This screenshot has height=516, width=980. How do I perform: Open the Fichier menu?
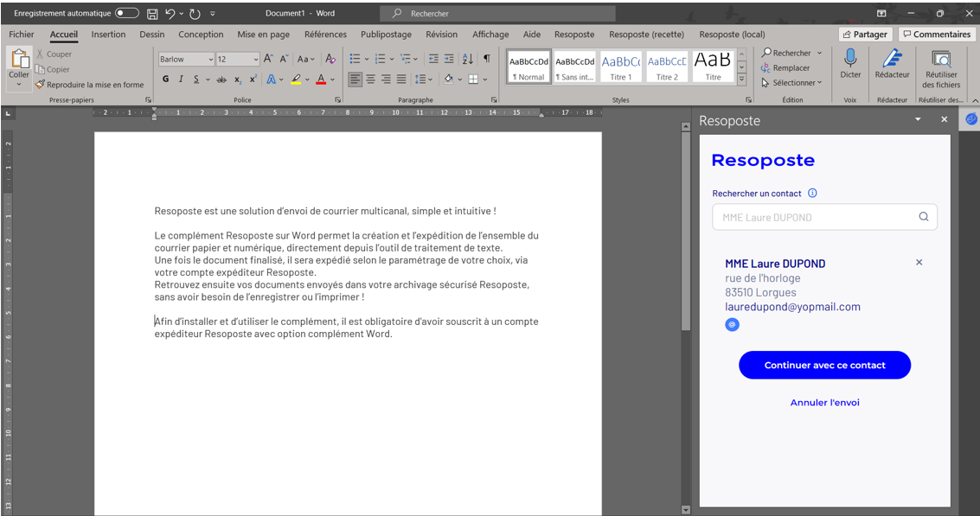[x=22, y=35]
